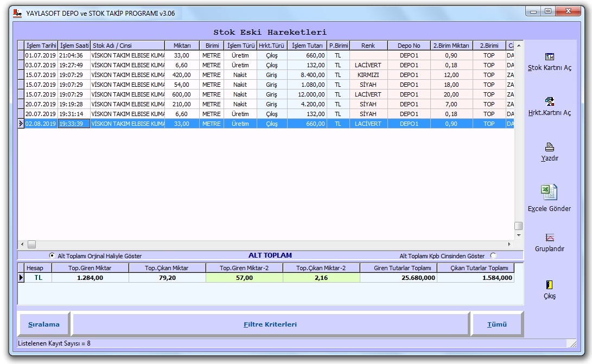Click Çıkan Tutarlar Toplamı value 1.584,000
592x364 pixels.
point(475,278)
